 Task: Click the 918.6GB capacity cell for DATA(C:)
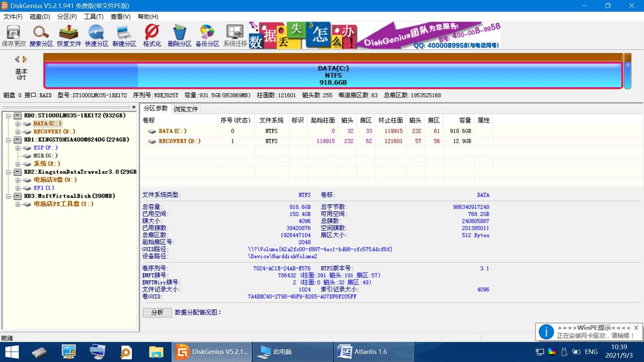[x=460, y=131]
